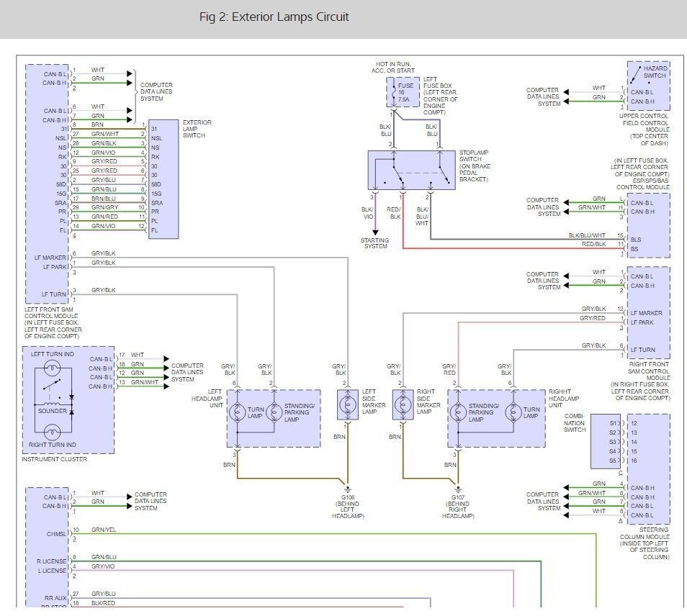Click the 'Fig 2: Exterior Lamps Circuit' title
This screenshot has height=616, width=687.
coord(274,17)
